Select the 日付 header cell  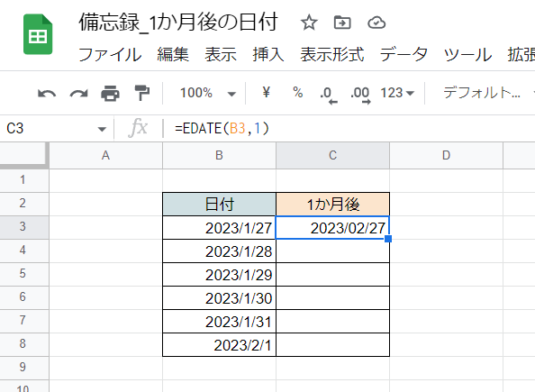point(219,205)
